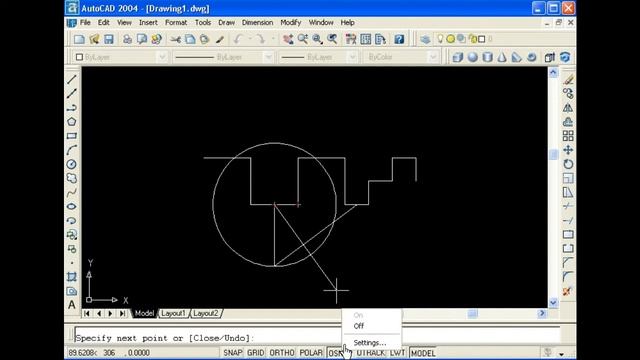Click vertical scrollbar down arrow
Image resolution: width=640 pixels, height=360 pixels.
tap(553, 302)
